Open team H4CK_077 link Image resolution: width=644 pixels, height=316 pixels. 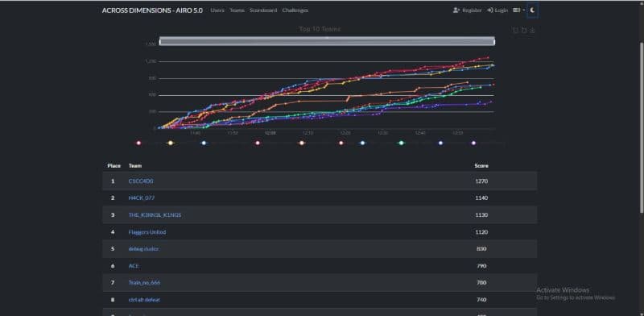[x=142, y=198]
